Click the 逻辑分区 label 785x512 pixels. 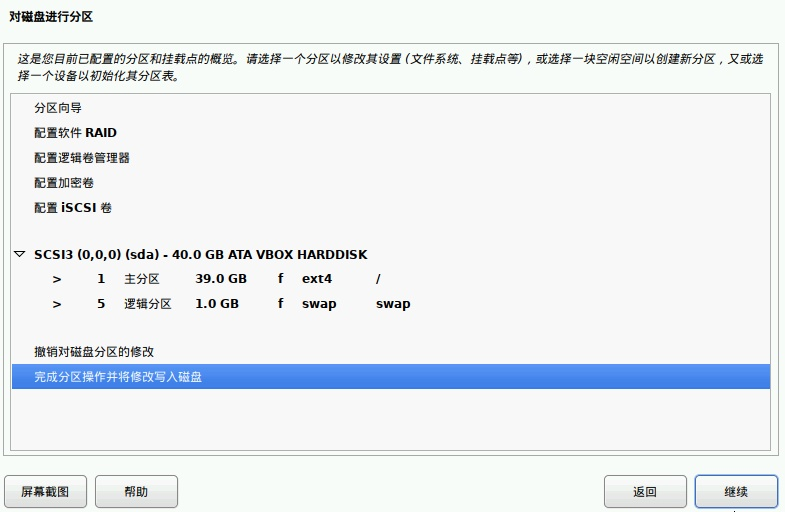148,304
